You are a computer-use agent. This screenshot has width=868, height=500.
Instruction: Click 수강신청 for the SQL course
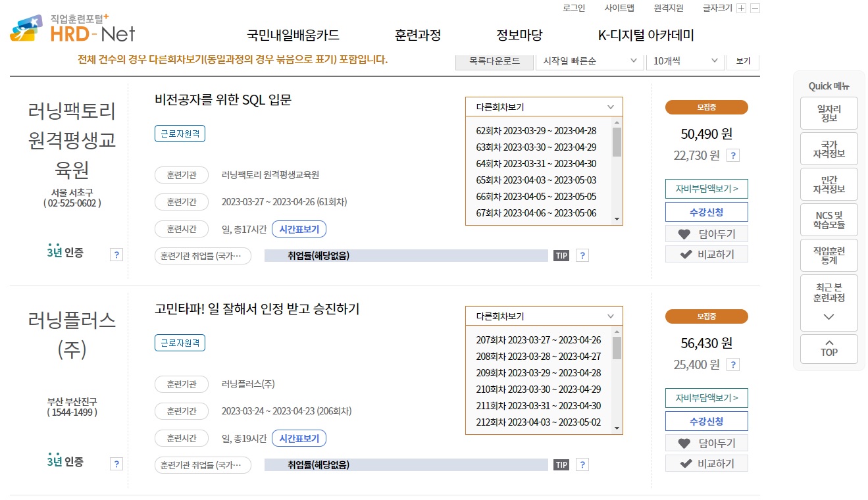pos(706,212)
